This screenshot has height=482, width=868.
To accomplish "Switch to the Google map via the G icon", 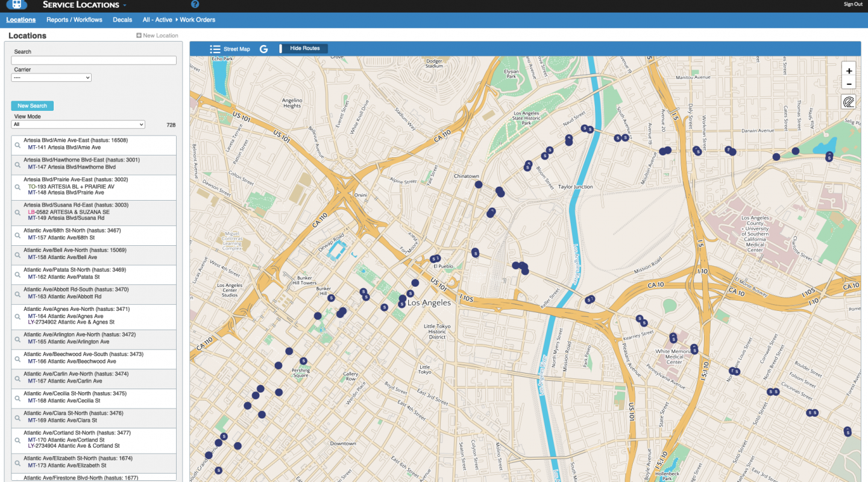I will tap(263, 49).
